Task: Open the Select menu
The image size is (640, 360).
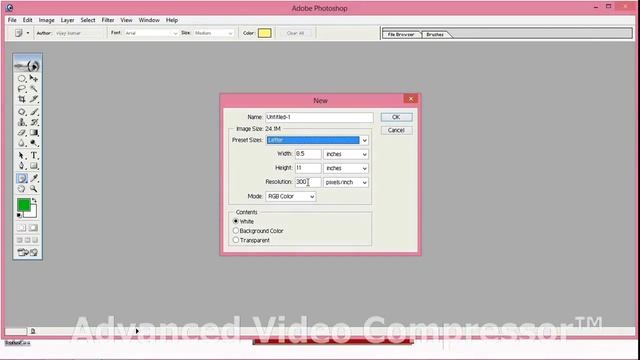Action: (x=88, y=20)
